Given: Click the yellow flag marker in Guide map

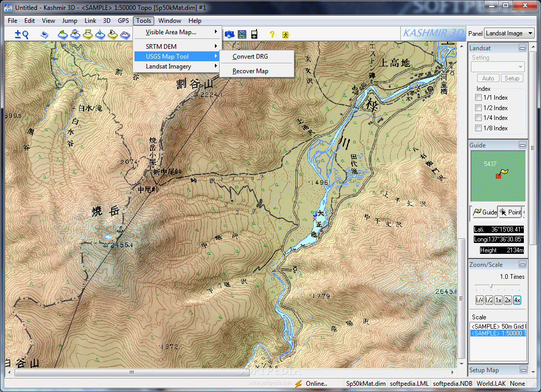Looking at the screenshot, I should 504,171.
